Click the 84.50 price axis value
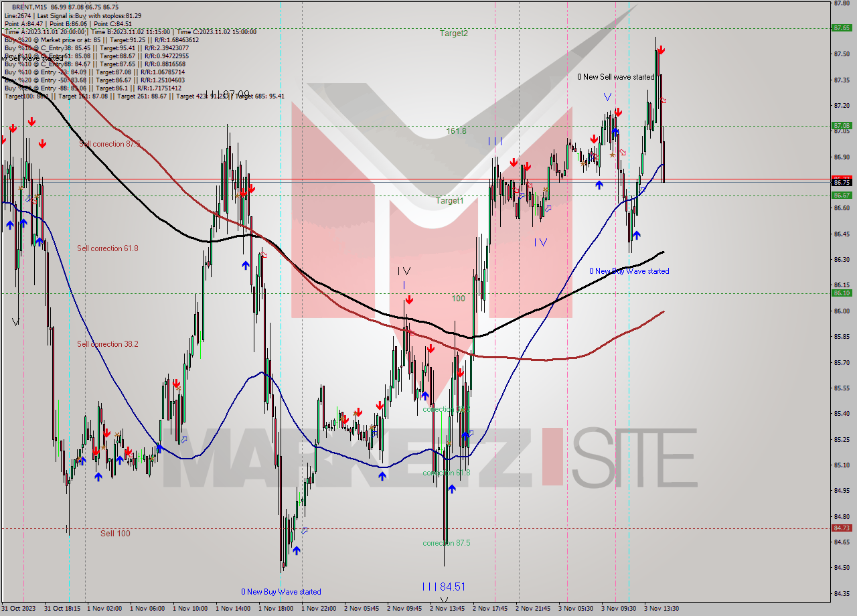Viewport: 857px width, 616px height. (x=842, y=568)
